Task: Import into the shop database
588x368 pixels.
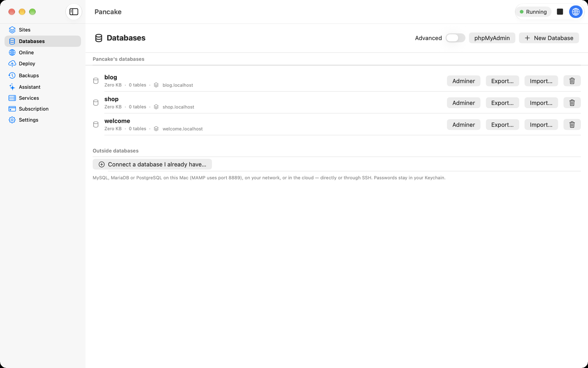Action: (x=541, y=103)
